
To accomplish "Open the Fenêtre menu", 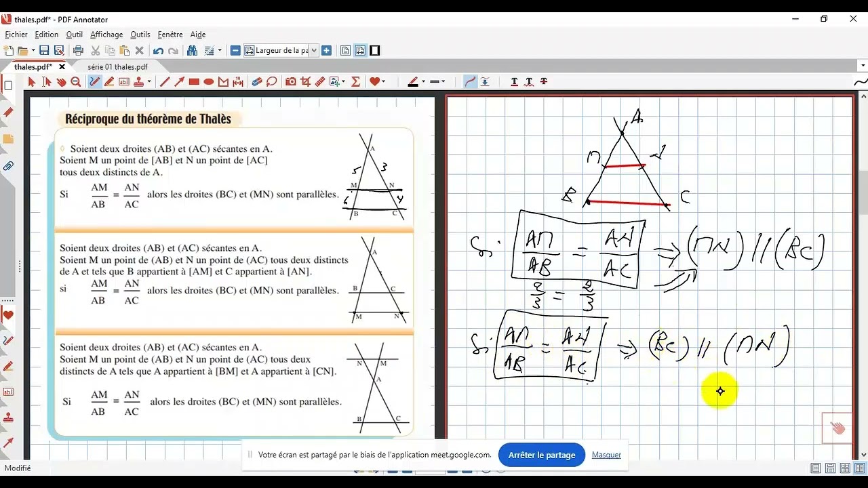I will click(170, 35).
